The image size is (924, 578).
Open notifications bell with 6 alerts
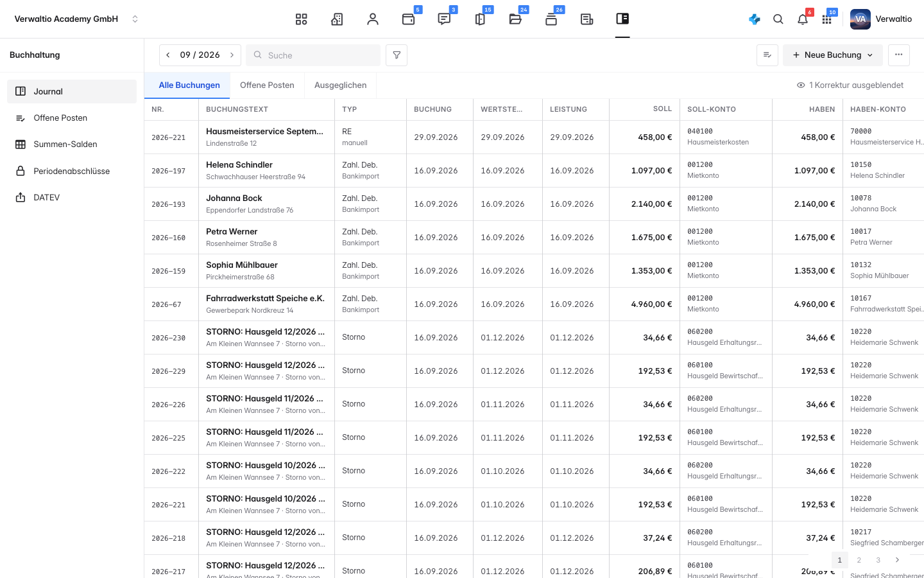803,19
